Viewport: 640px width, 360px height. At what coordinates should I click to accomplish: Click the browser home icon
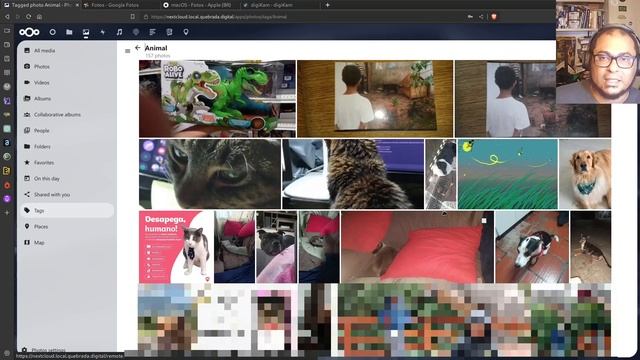tap(39, 17)
